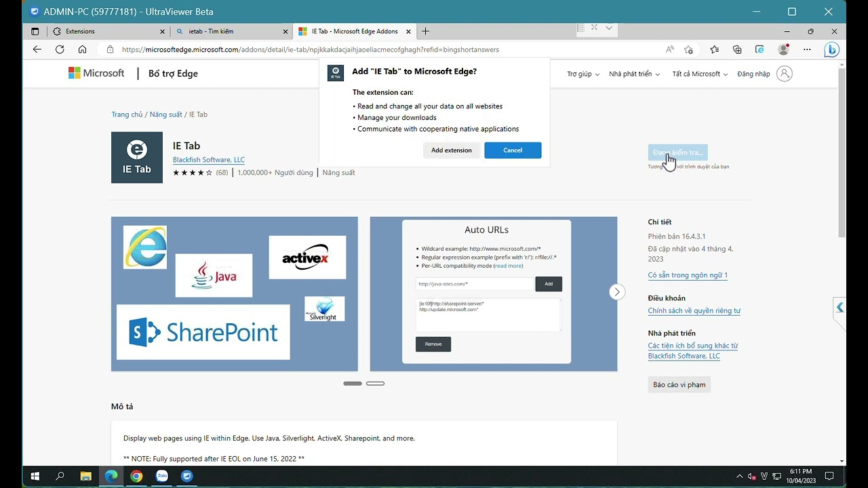Screen dimensions: 868x488
Task: Click the Đang kiểm tra button
Action: [677, 152]
